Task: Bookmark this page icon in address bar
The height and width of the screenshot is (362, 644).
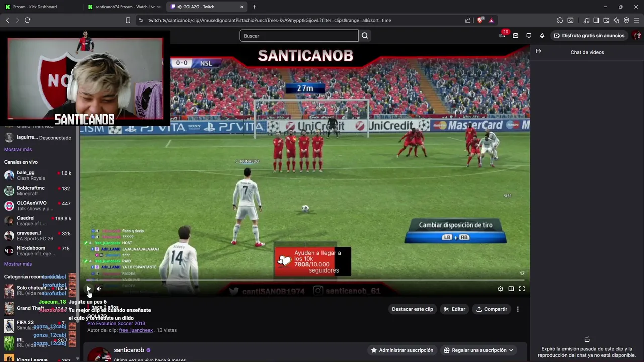Action: [128, 20]
